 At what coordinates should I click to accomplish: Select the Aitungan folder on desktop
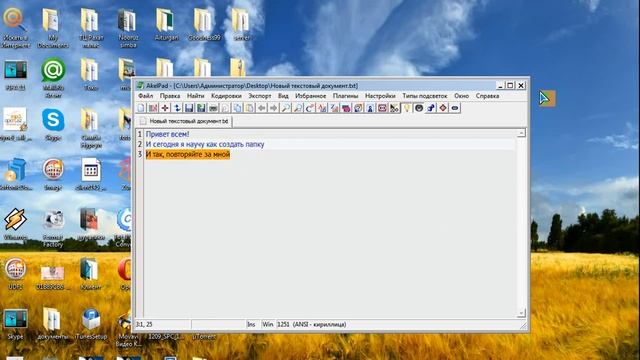click(166, 24)
